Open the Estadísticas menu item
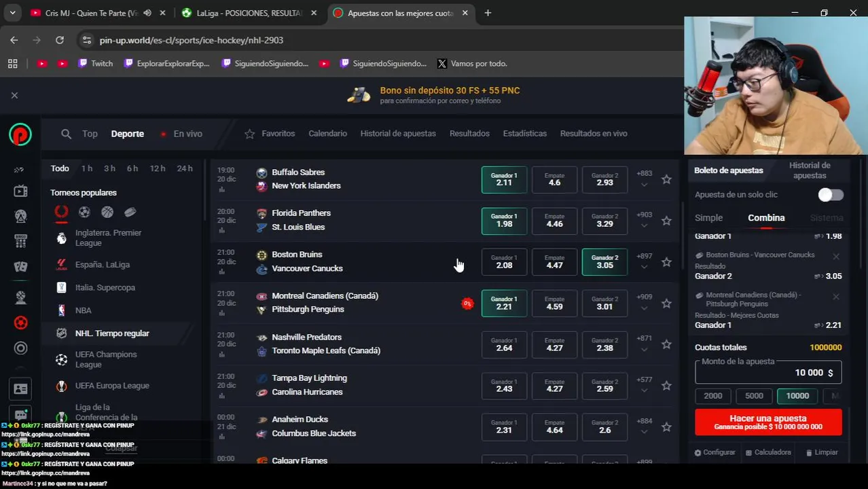The width and height of the screenshot is (868, 489). [524, 134]
